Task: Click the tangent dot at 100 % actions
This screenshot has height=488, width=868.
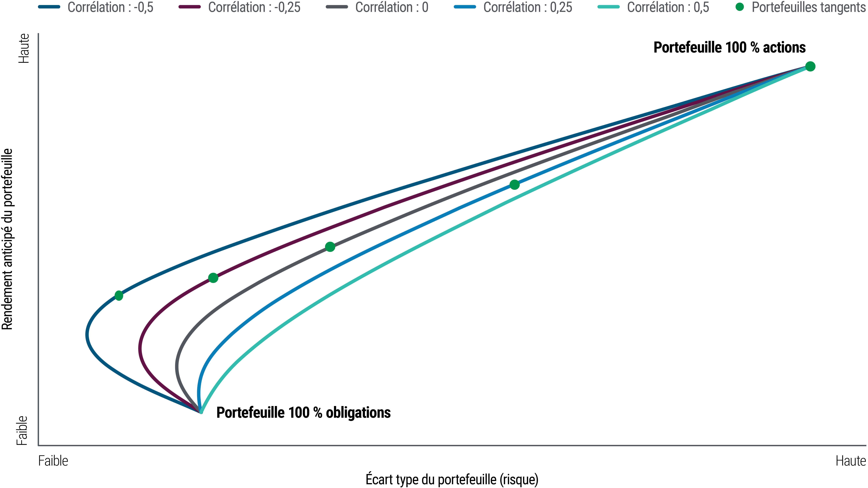Action: pos(810,67)
